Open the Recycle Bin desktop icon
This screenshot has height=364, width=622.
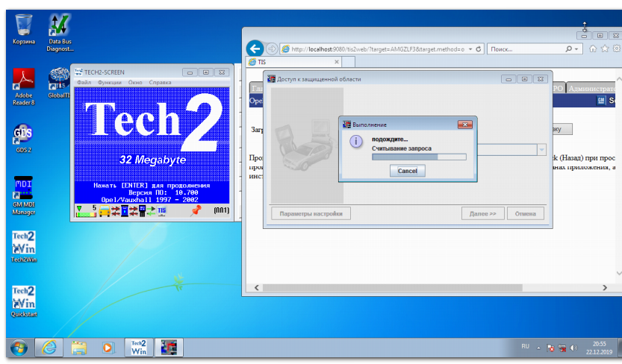[x=23, y=28]
